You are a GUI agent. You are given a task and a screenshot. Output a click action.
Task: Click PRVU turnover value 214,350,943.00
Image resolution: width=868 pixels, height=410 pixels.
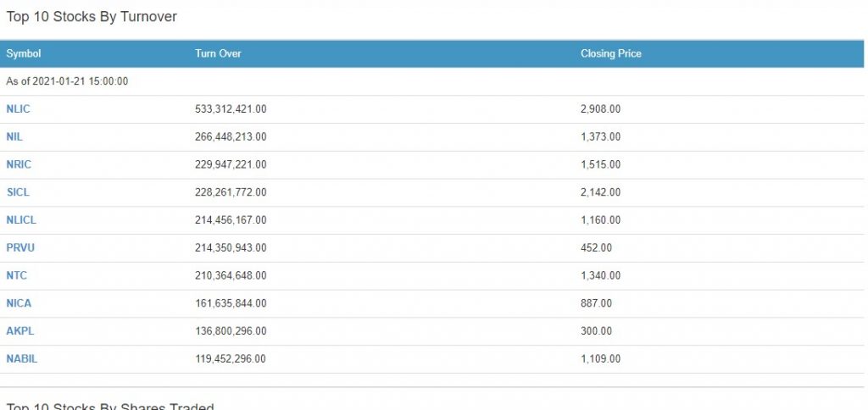click(231, 247)
